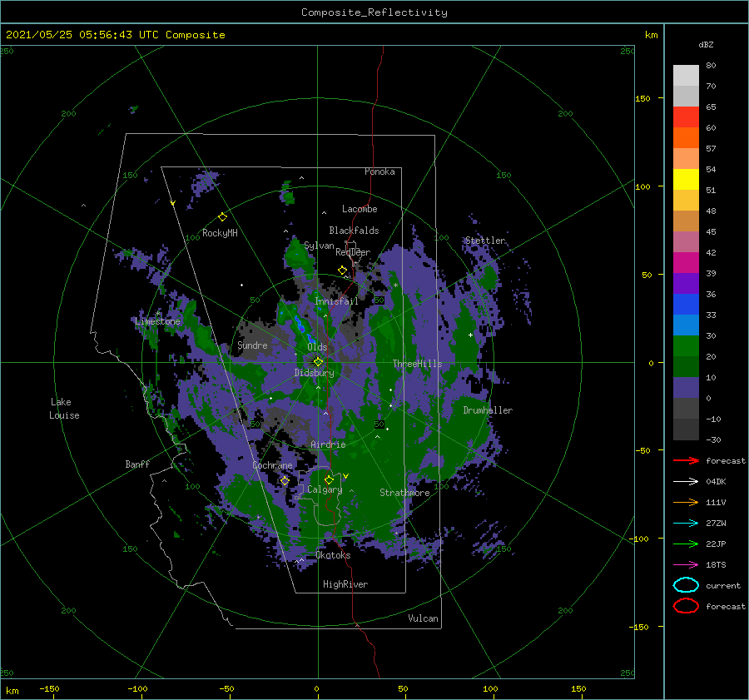Screen dimensions: 749x700
Task: Click the Airdrie label
Action: 328,444
